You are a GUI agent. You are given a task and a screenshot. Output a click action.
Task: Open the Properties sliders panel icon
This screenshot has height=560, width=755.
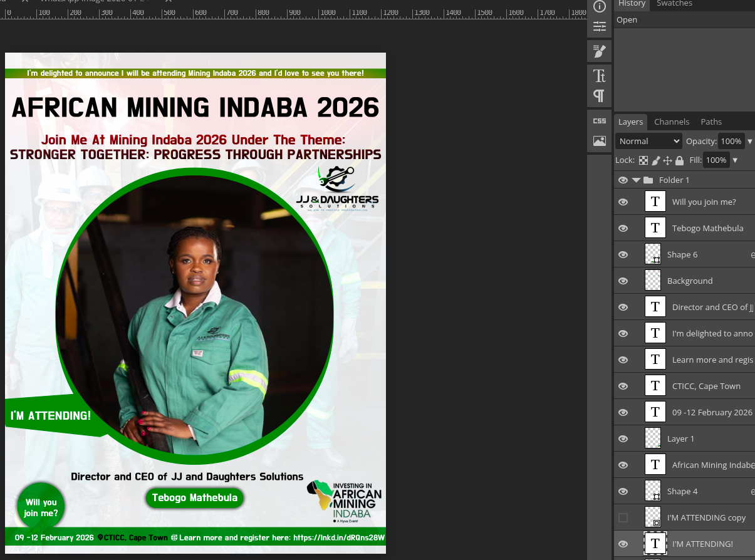600,26
